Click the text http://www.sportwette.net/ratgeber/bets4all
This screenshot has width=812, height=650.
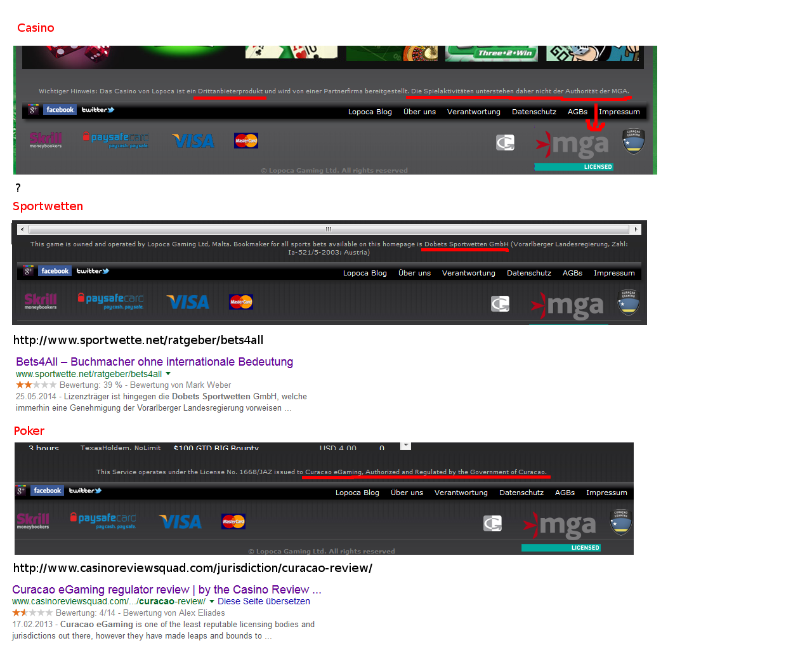138,340
